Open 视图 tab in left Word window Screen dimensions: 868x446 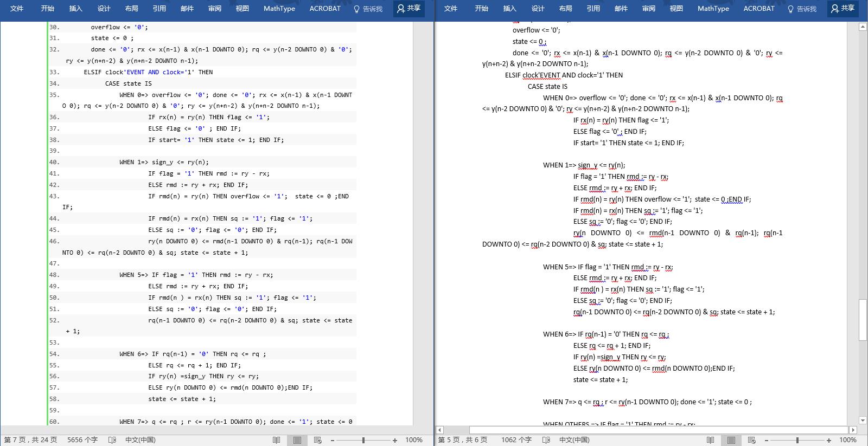[242, 8]
